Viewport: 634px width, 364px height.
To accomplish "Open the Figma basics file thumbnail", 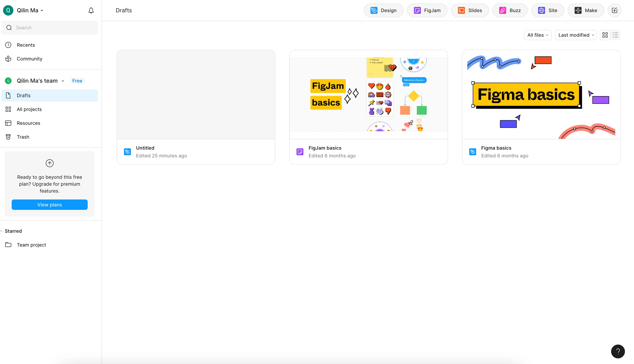I will (541, 95).
